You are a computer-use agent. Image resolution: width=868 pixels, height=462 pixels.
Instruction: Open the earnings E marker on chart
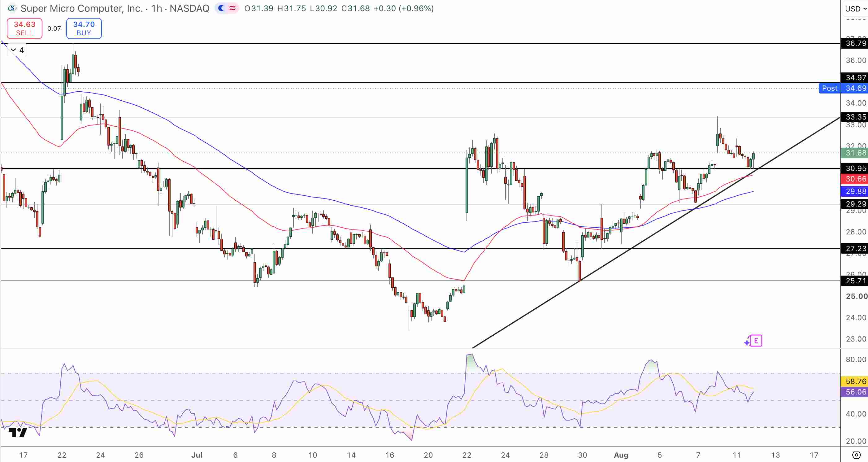click(756, 341)
